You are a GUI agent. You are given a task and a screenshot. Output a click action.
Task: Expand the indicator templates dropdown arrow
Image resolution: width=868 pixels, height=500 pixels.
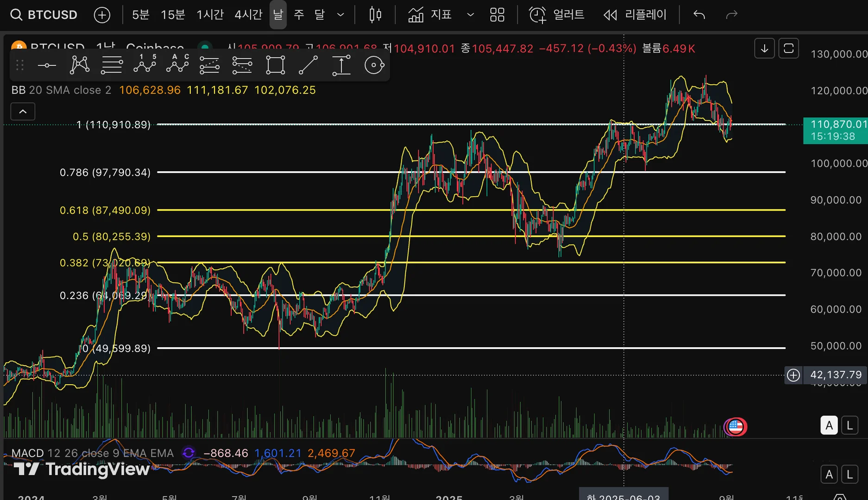(x=471, y=15)
